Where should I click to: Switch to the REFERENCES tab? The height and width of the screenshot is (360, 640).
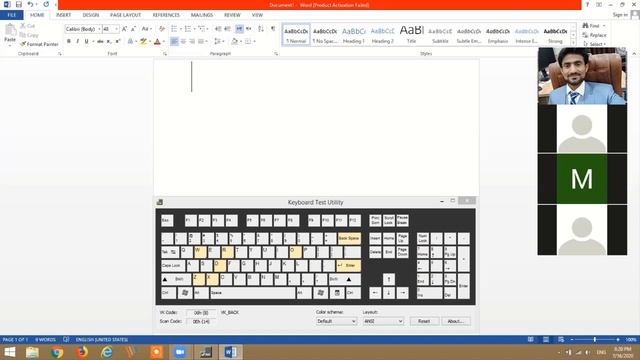[x=166, y=15]
